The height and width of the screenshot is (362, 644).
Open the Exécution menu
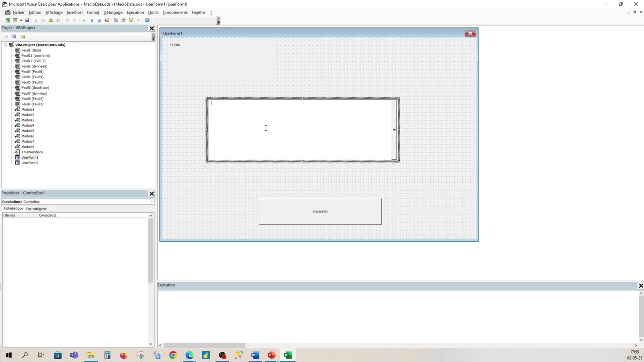tap(135, 12)
